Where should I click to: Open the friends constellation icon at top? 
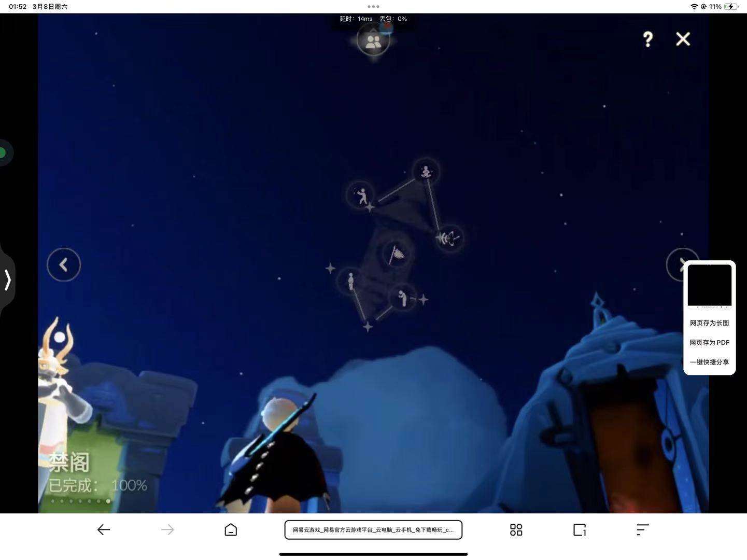coord(373,41)
